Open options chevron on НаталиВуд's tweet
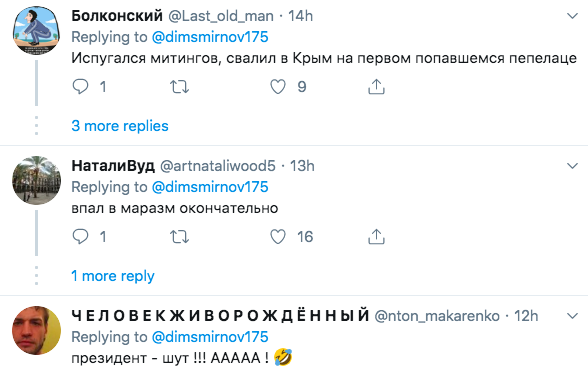The height and width of the screenshot is (375, 588). (572, 166)
